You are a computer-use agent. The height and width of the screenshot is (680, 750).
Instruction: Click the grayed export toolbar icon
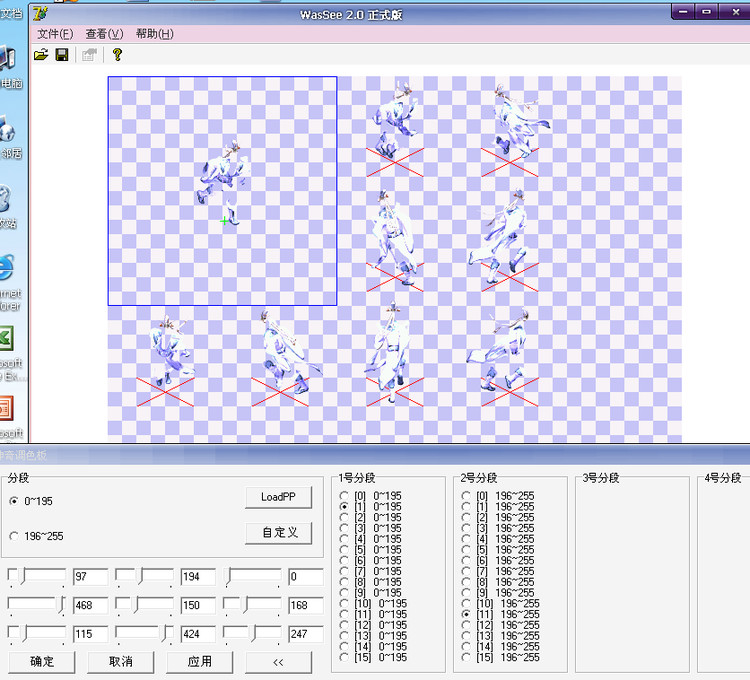coord(89,55)
